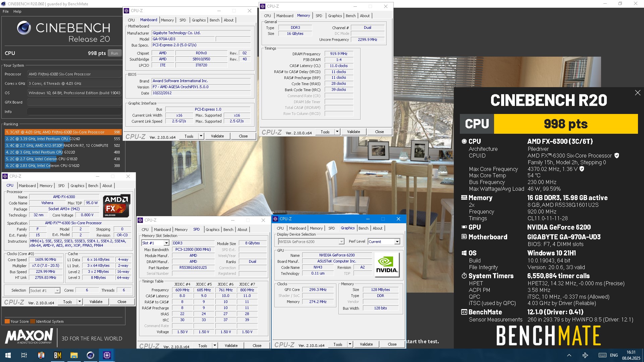Click the CPU chip icon in the BenchMate panel
The width and height of the screenshot is (644, 362).
(x=464, y=141)
